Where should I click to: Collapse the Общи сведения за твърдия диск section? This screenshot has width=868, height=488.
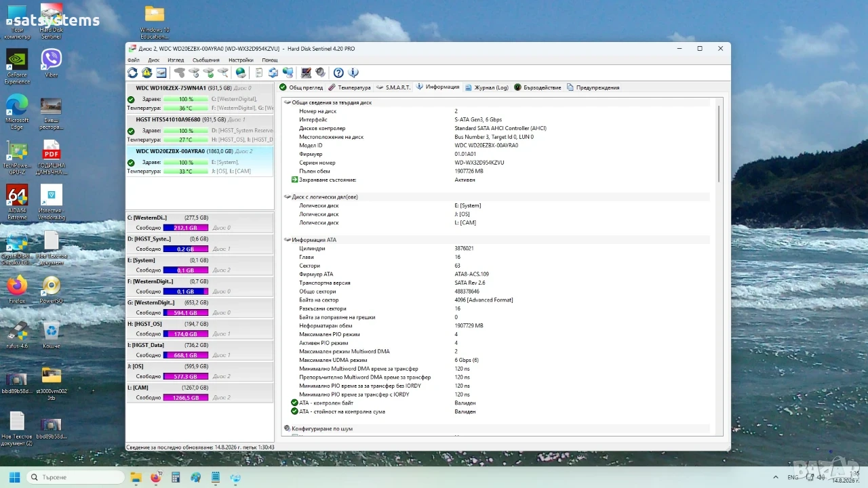click(x=288, y=102)
